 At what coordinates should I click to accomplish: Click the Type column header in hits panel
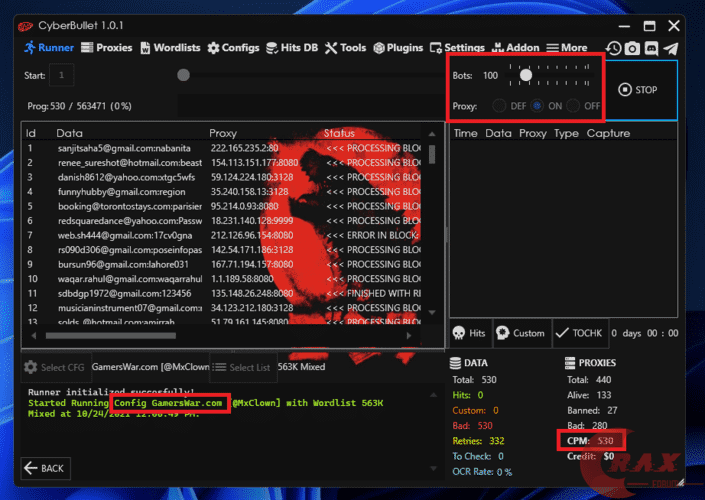click(x=566, y=133)
